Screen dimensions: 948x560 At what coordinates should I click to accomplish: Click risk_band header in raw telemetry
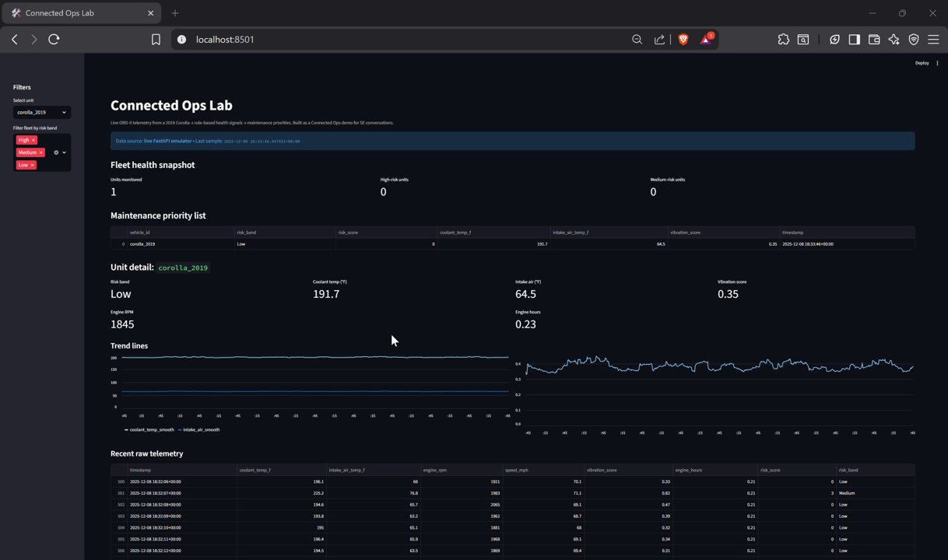click(x=875, y=470)
